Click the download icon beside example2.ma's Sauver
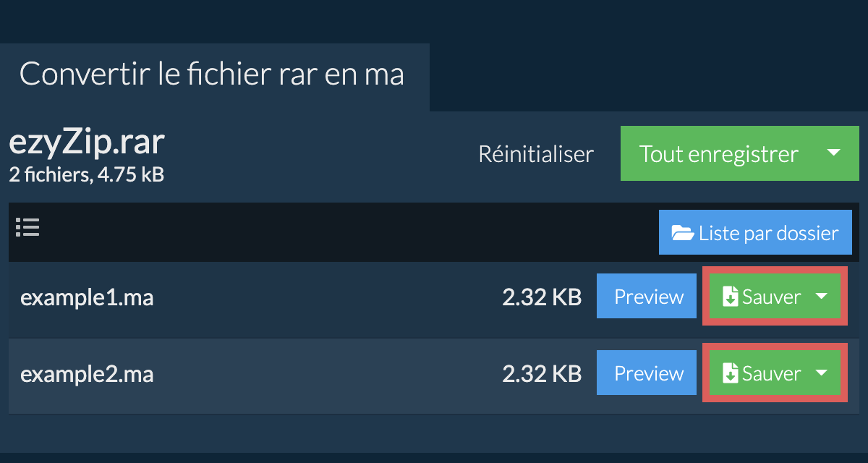 point(731,374)
